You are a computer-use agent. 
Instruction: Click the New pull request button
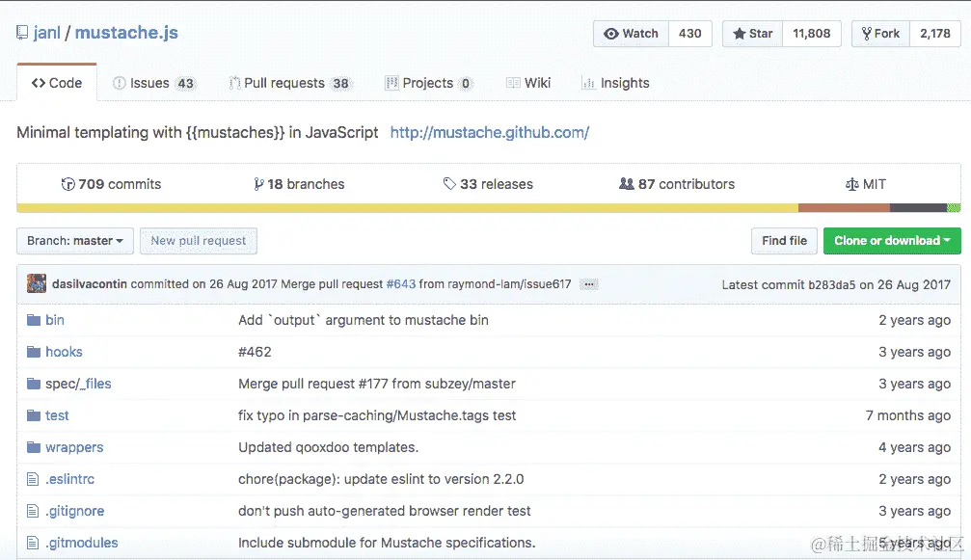[199, 241]
